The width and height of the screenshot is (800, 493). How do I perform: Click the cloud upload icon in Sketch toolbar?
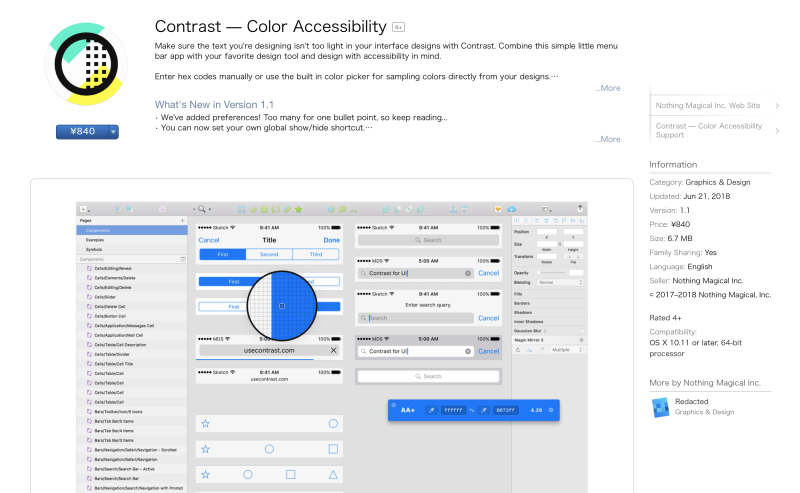coord(511,209)
